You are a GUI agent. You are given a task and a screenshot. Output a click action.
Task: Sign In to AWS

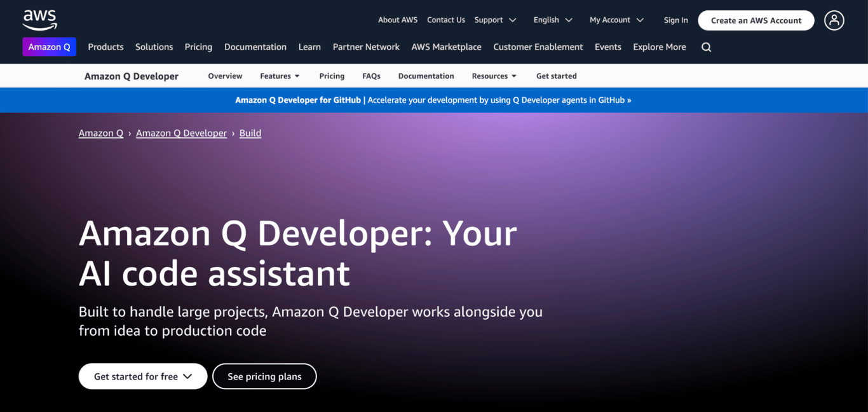(x=675, y=20)
